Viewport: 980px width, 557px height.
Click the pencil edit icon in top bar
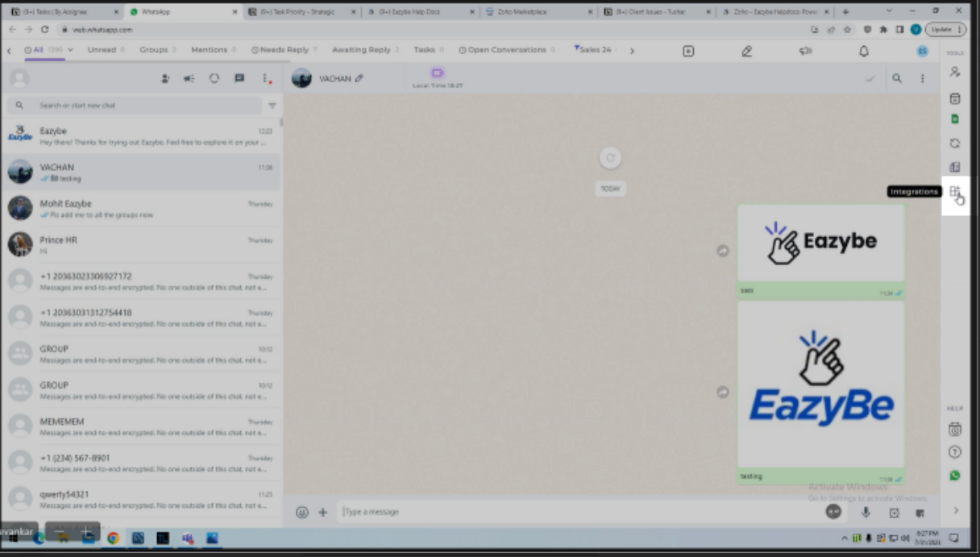pos(746,51)
